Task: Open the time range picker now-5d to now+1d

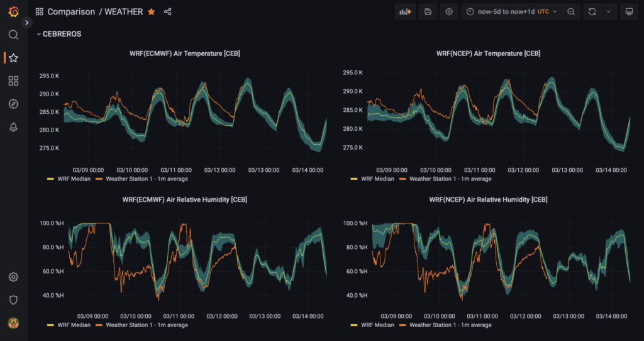Action: tap(512, 12)
